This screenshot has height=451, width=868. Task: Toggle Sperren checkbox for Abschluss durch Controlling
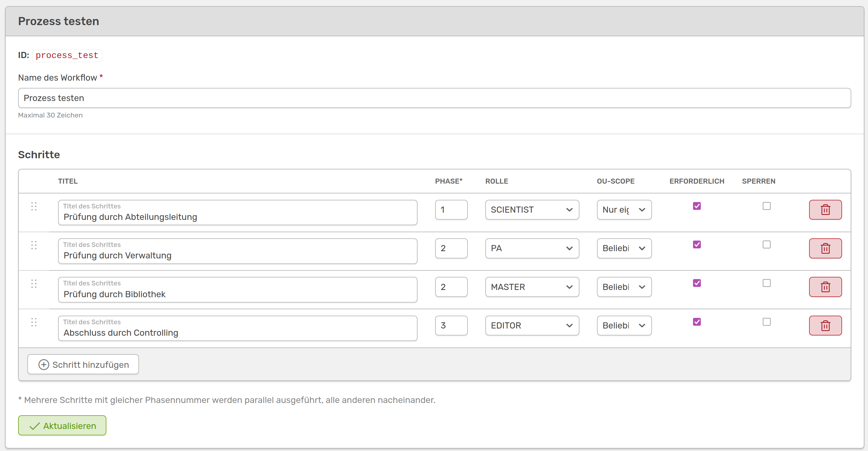tap(766, 322)
